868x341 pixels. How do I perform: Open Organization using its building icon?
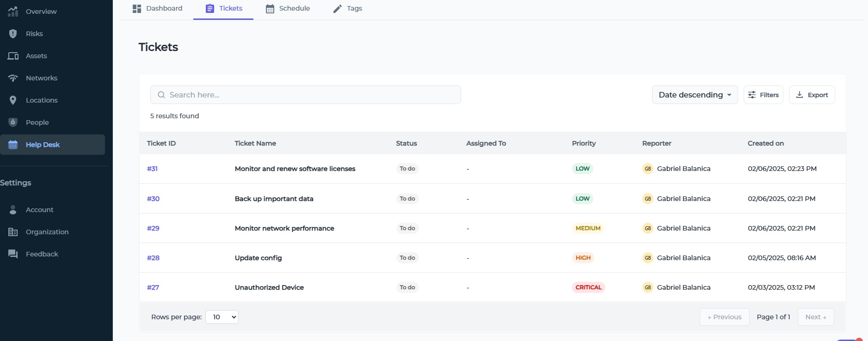point(13,232)
